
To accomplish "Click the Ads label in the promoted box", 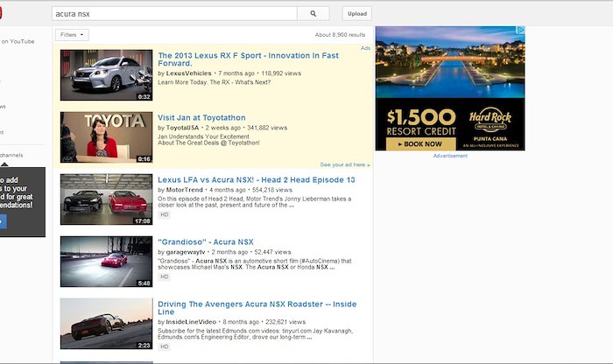I will click(x=365, y=48).
